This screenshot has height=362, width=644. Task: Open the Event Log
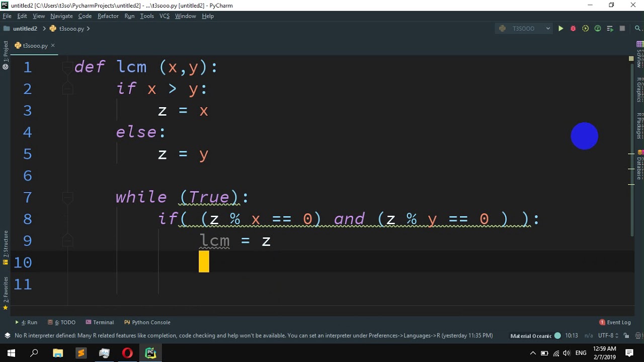[x=615, y=322]
